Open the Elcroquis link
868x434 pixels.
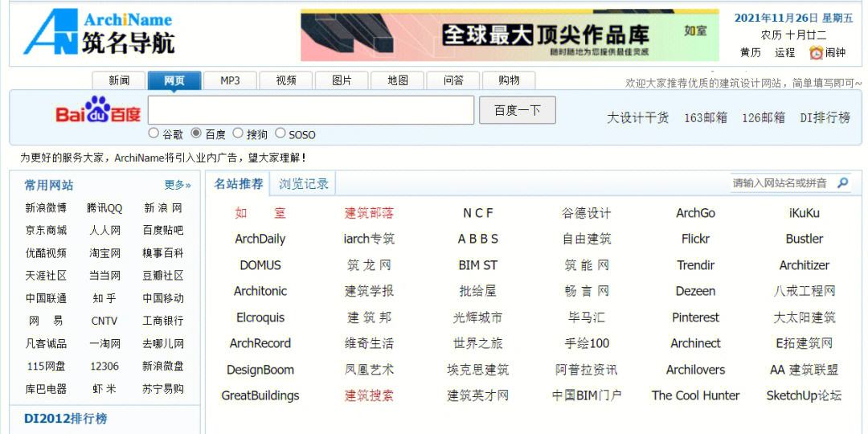click(260, 317)
